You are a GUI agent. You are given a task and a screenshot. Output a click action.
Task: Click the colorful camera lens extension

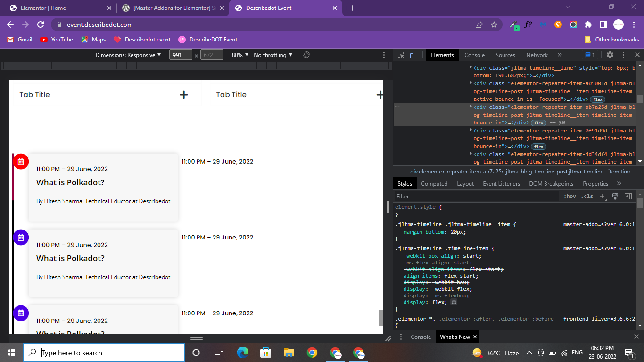pyautogui.click(x=573, y=25)
